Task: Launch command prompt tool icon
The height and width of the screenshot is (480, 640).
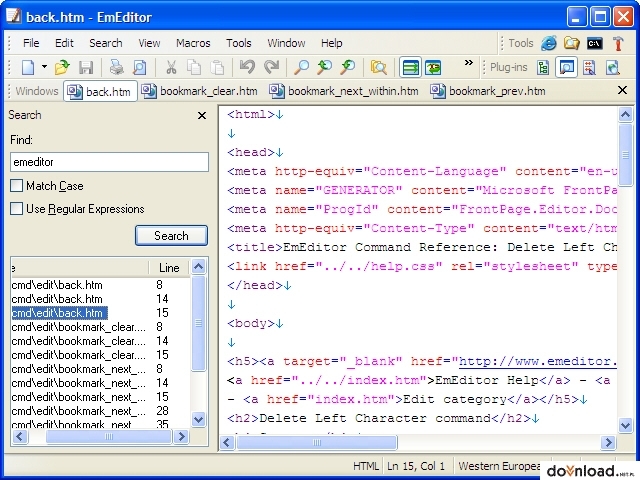Action: (594, 43)
